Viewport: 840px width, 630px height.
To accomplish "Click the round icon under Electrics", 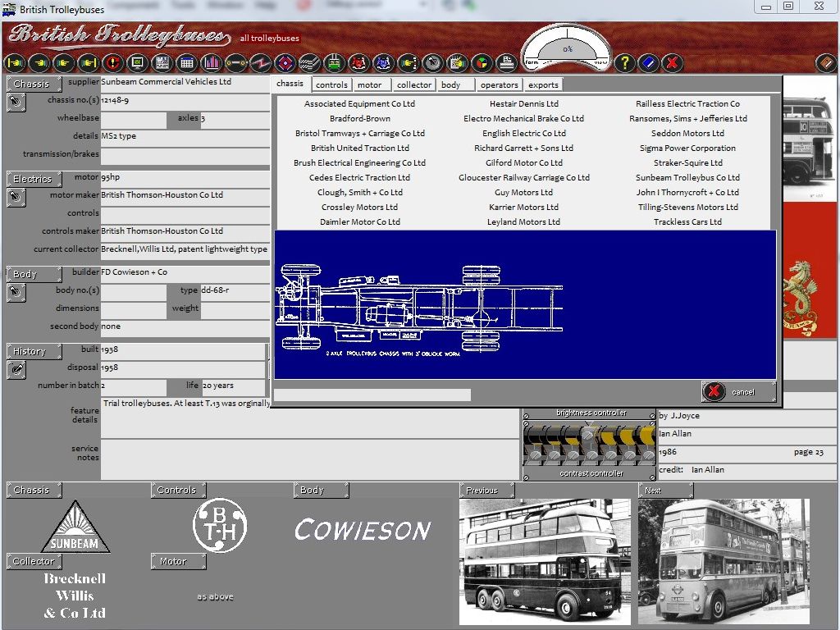I will point(16,198).
